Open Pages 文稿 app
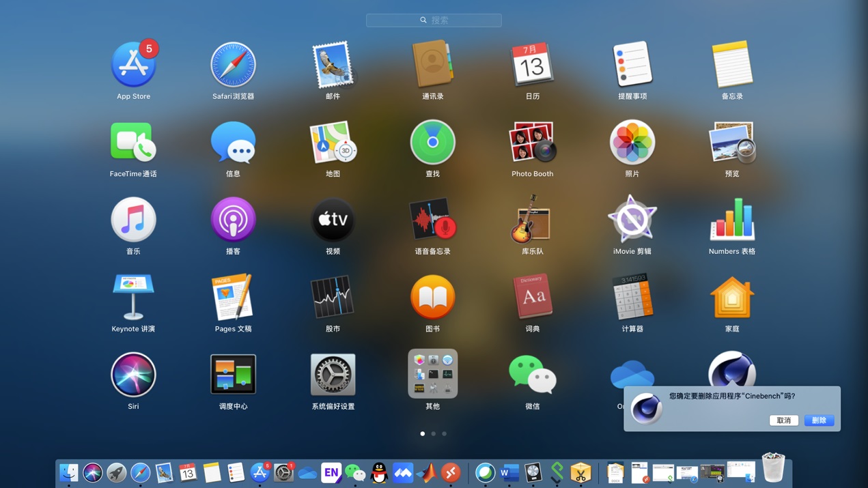868x488 pixels. [233, 297]
